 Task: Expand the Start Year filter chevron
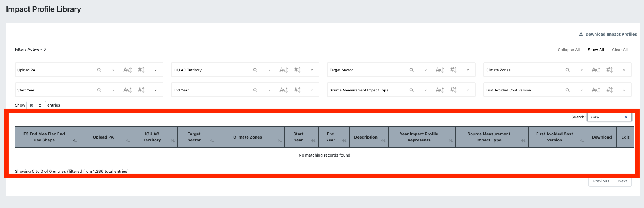tap(156, 90)
